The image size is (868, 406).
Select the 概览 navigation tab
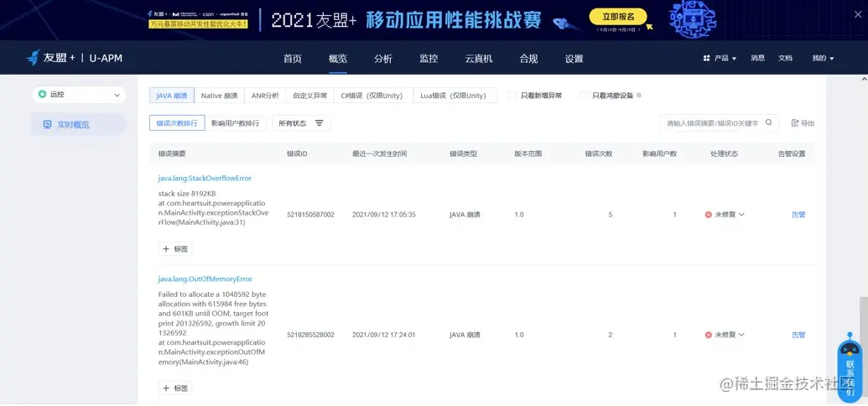(338, 59)
